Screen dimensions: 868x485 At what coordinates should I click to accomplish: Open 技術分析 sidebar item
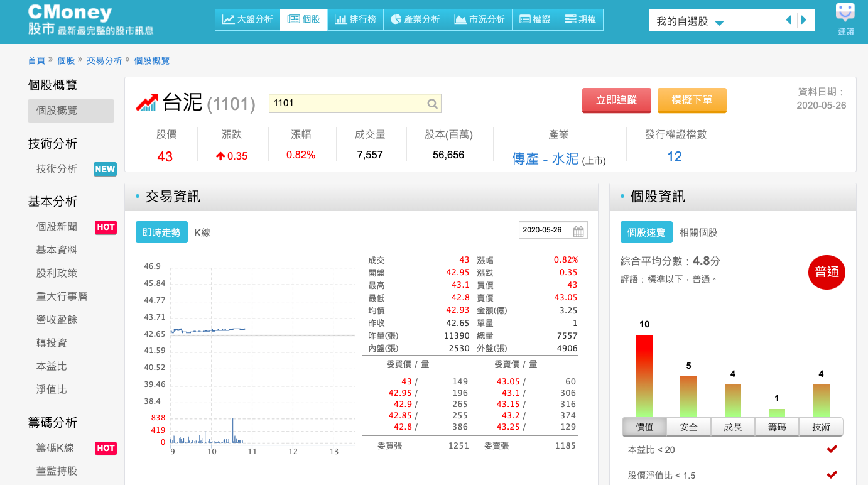[x=57, y=168]
